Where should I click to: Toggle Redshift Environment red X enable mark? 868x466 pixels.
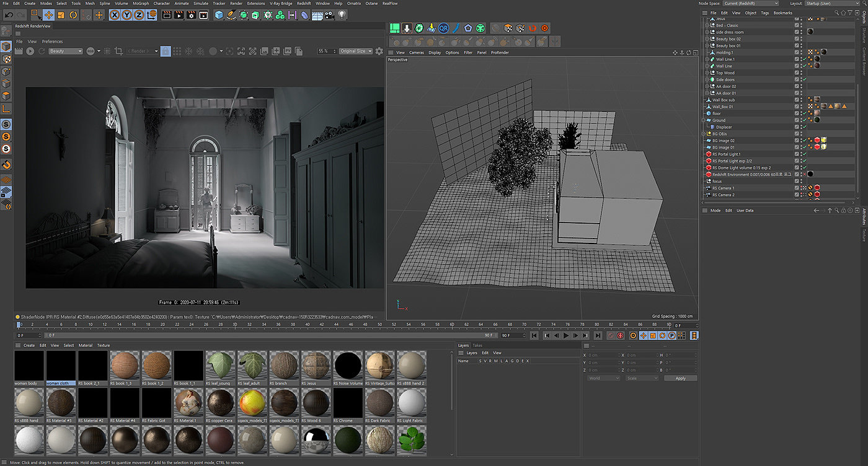click(804, 174)
